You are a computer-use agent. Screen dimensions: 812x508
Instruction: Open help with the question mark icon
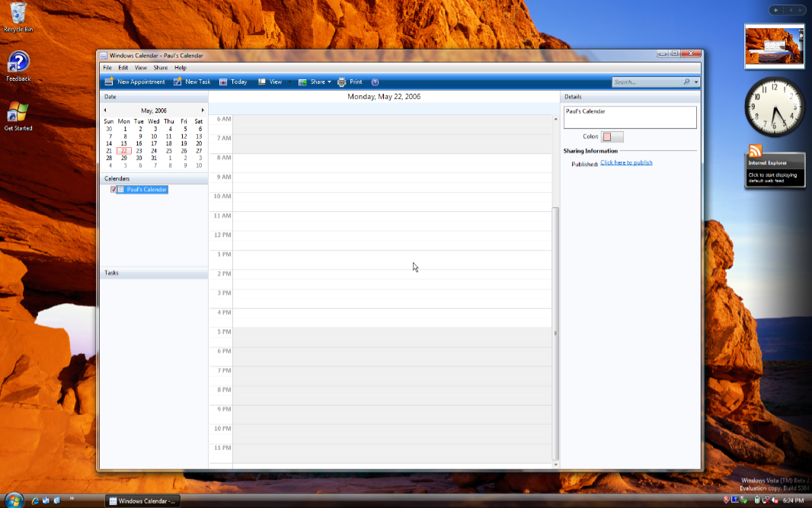click(x=375, y=81)
